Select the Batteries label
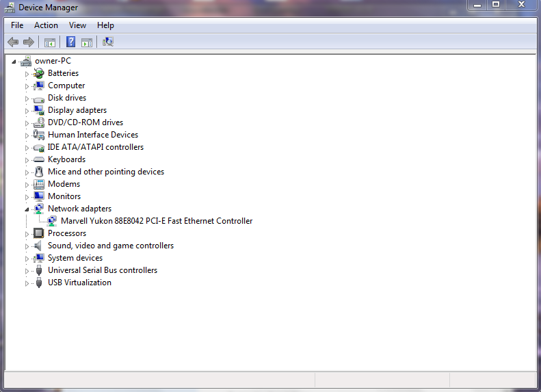The width and height of the screenshot is (541, 392). tap(63, 73)
